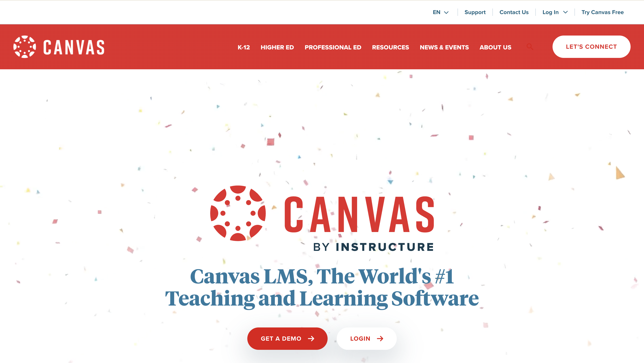644x363 pixels.
Task: Click the Canvas logo icon in navbar
Action: pos(25,46)
